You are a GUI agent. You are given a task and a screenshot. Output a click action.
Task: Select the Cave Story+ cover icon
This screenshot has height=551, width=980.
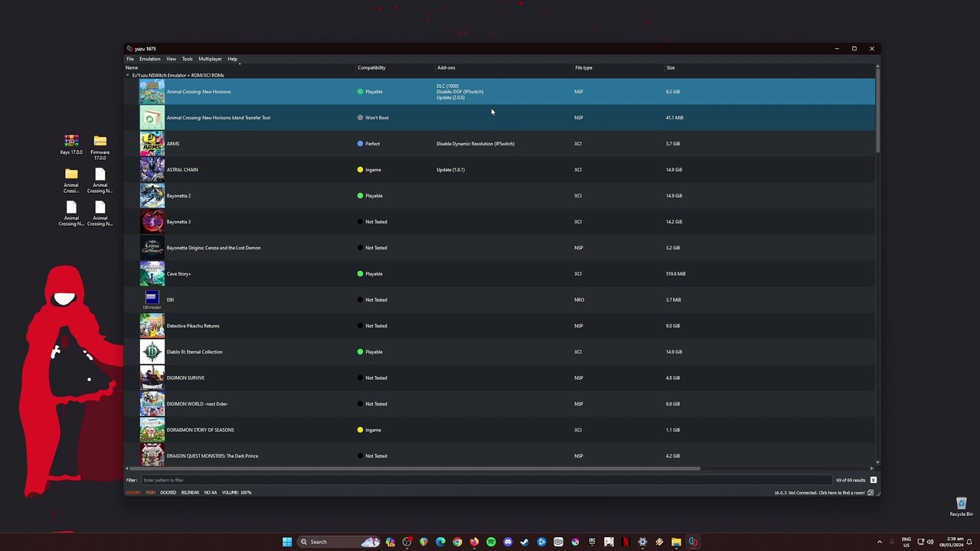click(x=152, y=274)
